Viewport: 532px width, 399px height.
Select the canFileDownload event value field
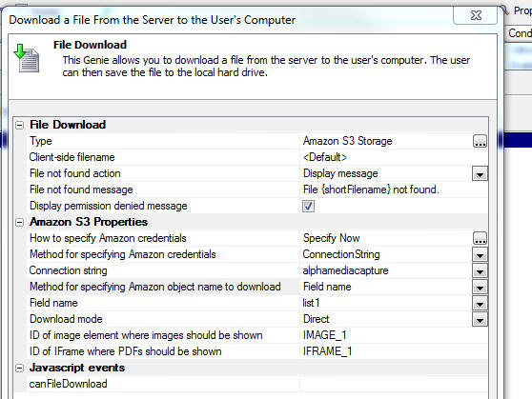(x=394, y=384)
